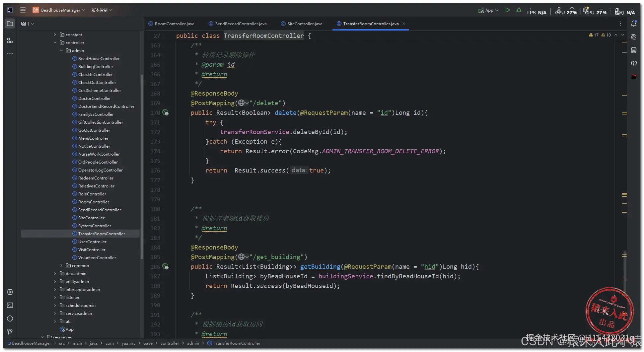Open the main hamburger menu
644x352 pixels.
pos(23,10)
